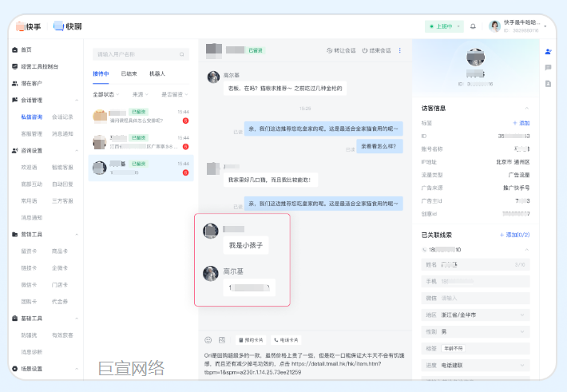Click the image upload icon in message toolbar
This screenshot has width=567, height=392.
[x=222, y=340]
